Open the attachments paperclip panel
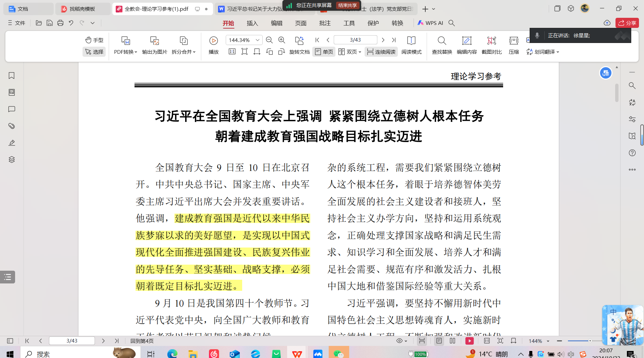 tap(12, 126)
